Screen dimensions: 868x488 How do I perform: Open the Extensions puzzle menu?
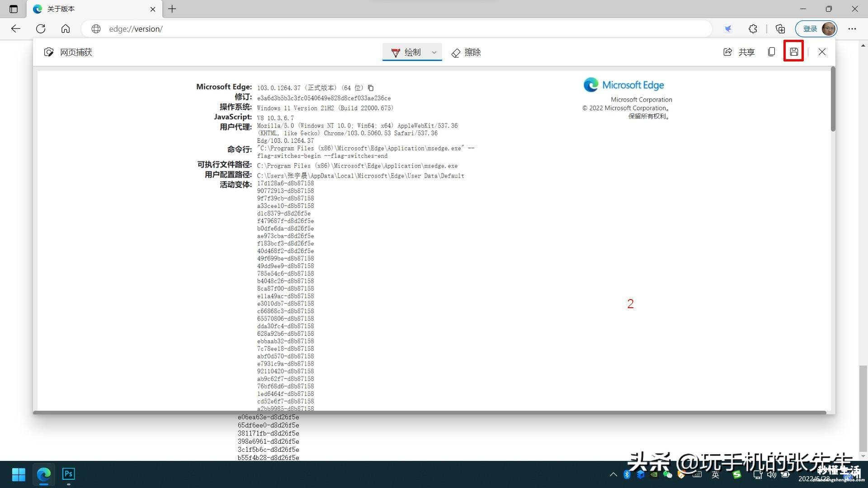pyautogui.click(x=753, y=29)
